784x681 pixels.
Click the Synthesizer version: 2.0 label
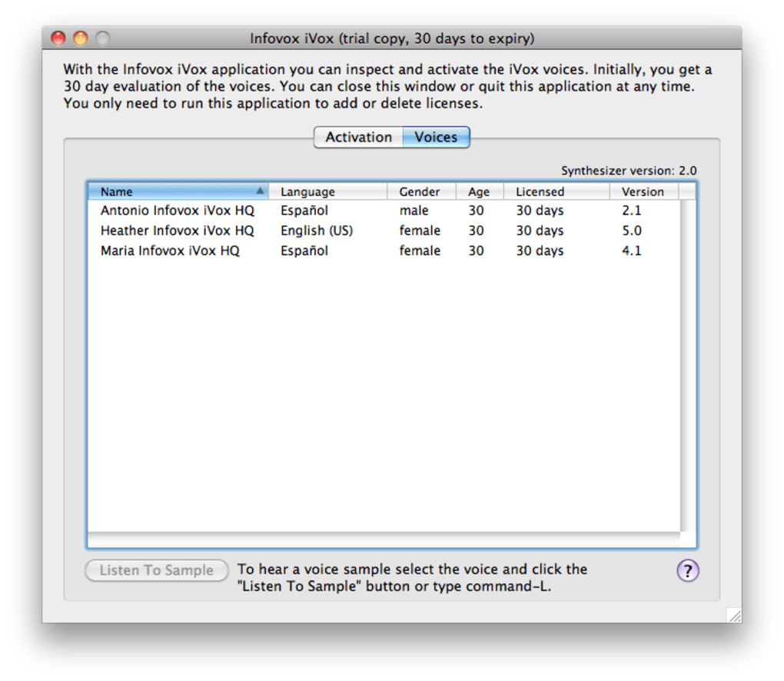[629, 171]
